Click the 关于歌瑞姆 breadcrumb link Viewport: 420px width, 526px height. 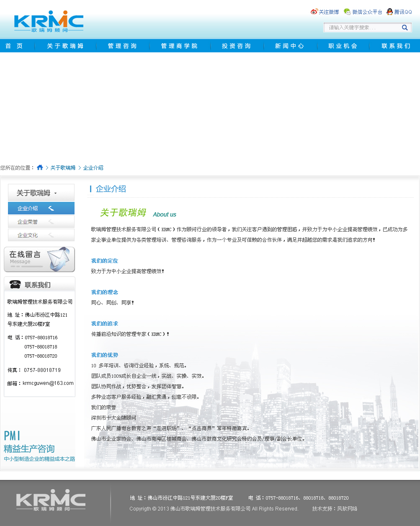[63, 168]
